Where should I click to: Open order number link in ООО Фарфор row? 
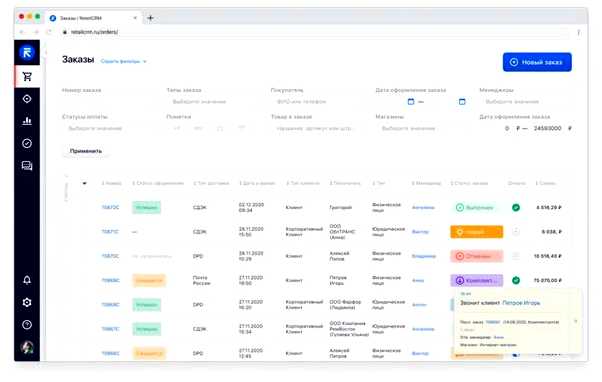pyautogui.click(x=110, y=305)
